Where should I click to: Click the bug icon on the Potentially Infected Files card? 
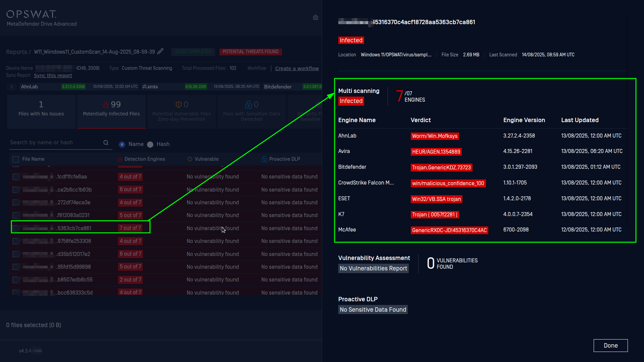(x=106, y=105)
